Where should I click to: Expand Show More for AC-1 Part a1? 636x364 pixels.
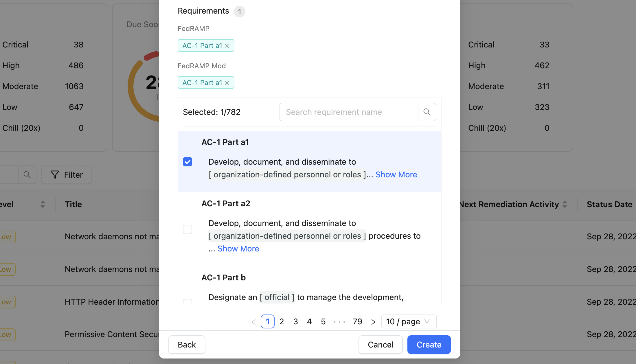click(396, 174)
